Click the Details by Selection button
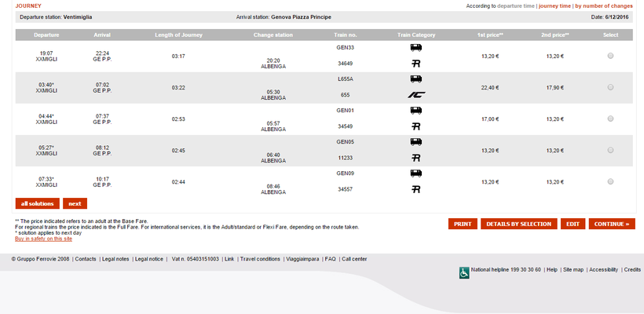644x314 pixels. (x=518, y=224)
